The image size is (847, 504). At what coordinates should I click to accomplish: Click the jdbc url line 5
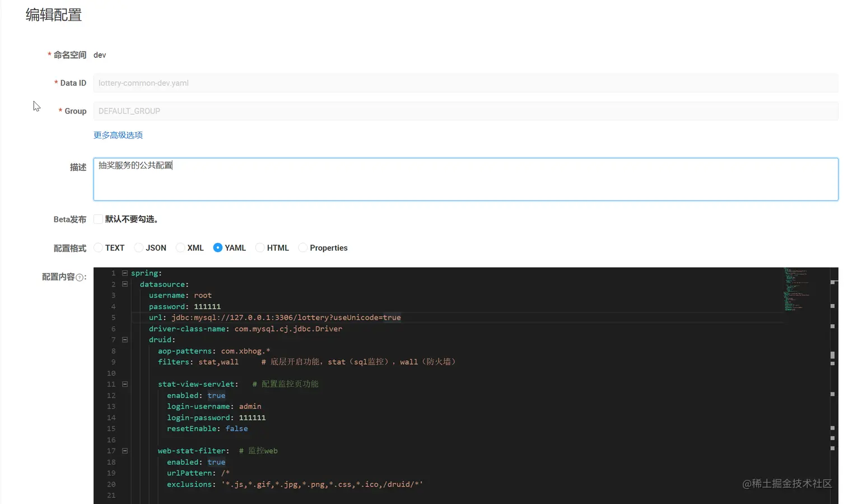[x=275, y=318]
